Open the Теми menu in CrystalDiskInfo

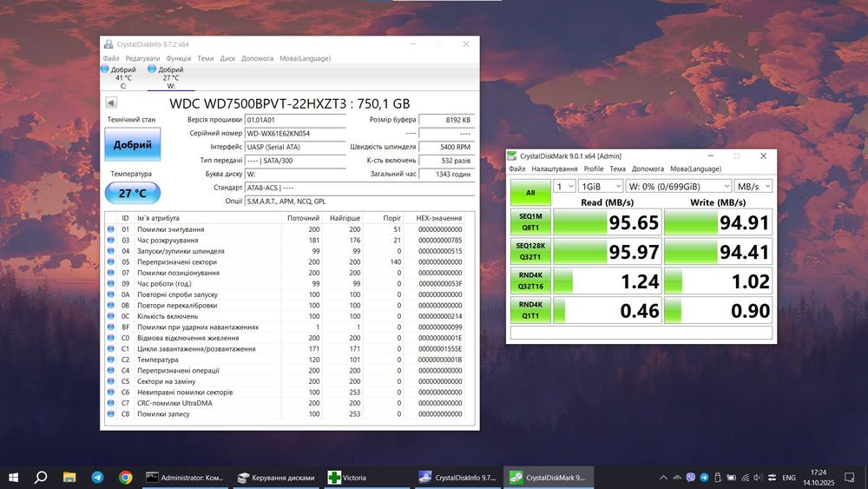click(x=206, y=58)
